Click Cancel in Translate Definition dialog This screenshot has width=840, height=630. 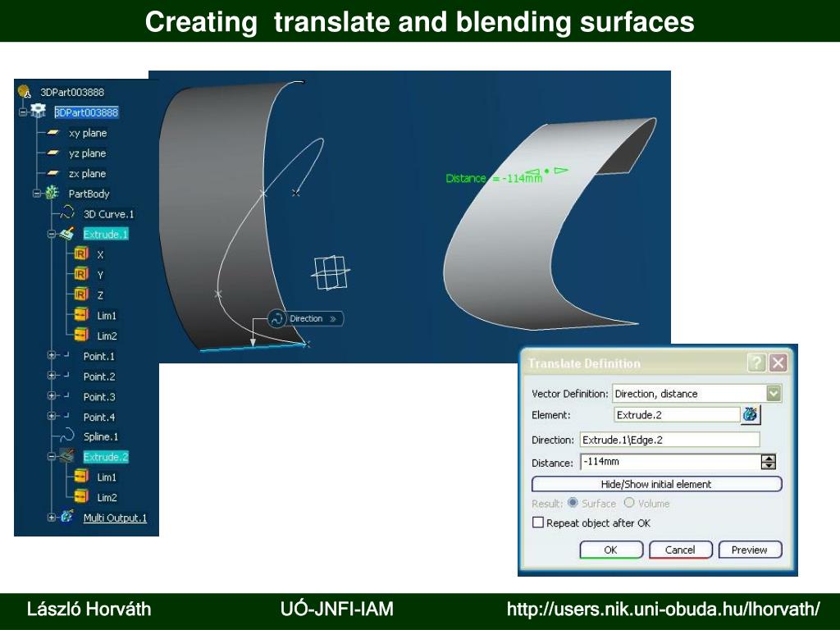[680, 550]
